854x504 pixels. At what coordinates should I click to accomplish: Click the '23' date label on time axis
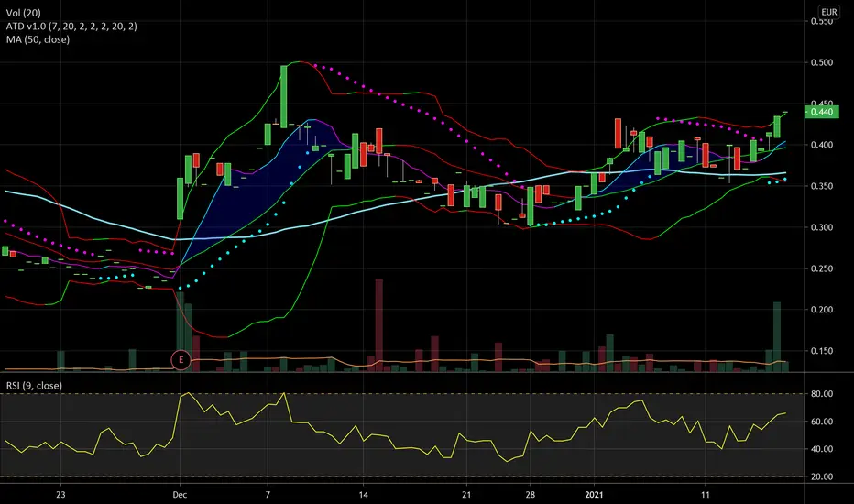60,495
